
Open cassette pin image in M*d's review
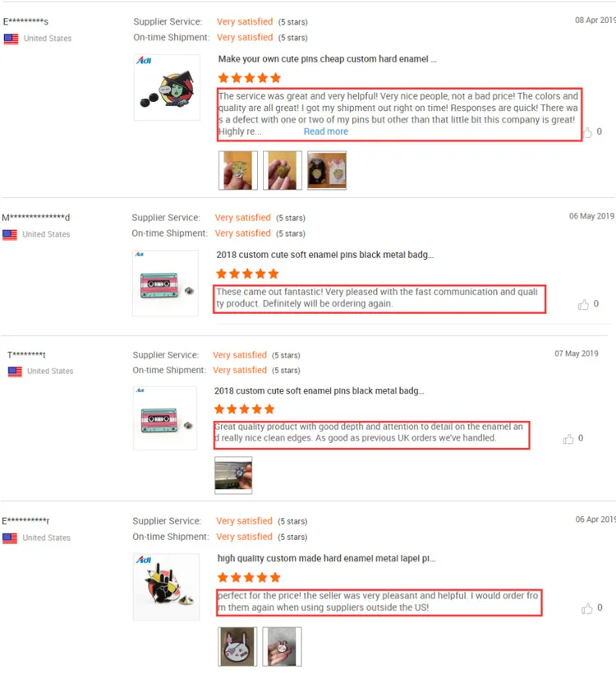click(x=165, y=283)
